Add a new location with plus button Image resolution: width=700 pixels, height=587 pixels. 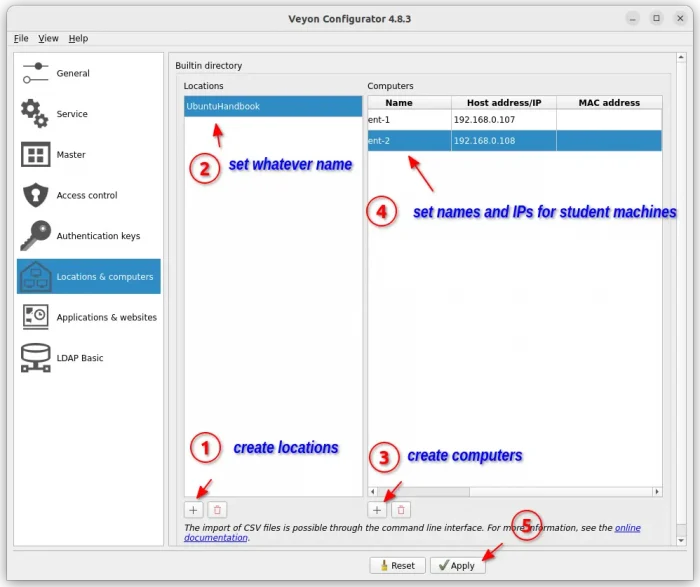pos(194,510)
